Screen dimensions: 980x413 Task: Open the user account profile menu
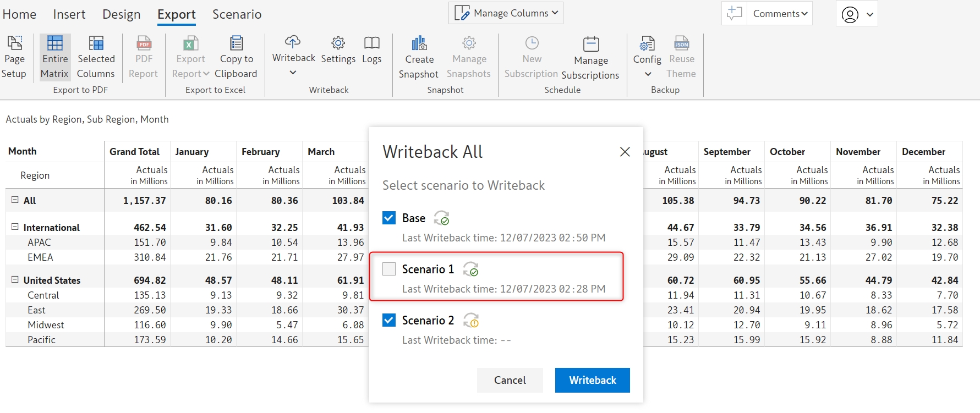coord(857,14)
